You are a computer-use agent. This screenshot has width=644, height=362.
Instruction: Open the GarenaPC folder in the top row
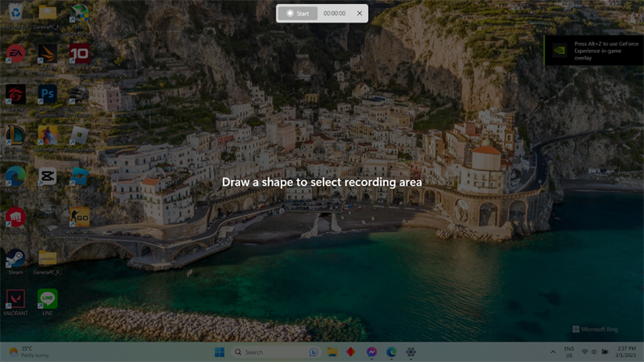pyautogui.click(x=47, y=16)
